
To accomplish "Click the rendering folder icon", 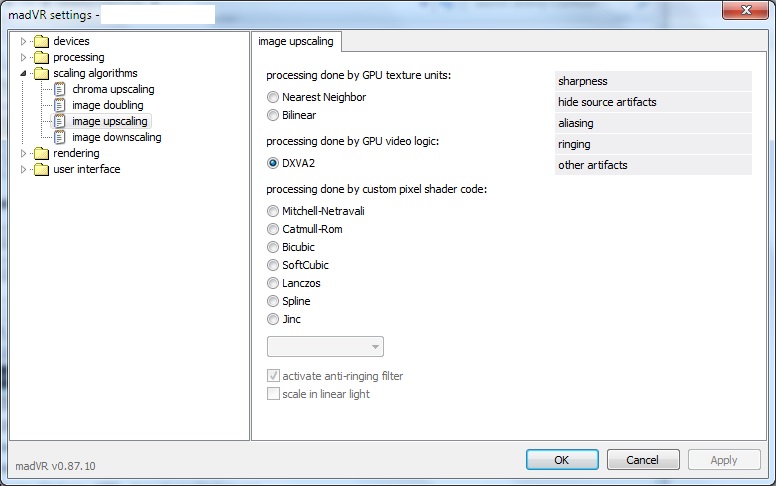I will 41,154.
